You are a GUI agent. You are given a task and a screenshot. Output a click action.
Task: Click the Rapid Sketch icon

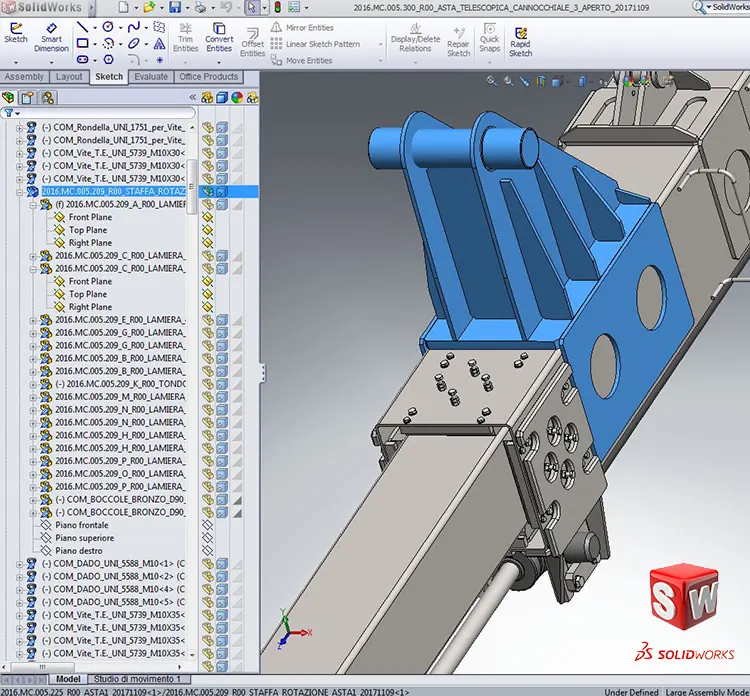coord(520,42)
